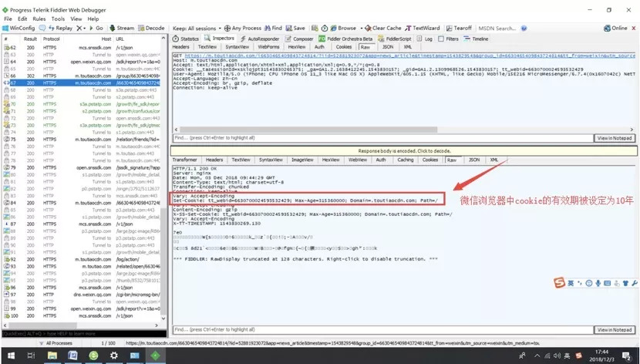640x364 pixels.
Task: Click the 'Response body is encoded' decode bar
Action: (x=403, y=151)
